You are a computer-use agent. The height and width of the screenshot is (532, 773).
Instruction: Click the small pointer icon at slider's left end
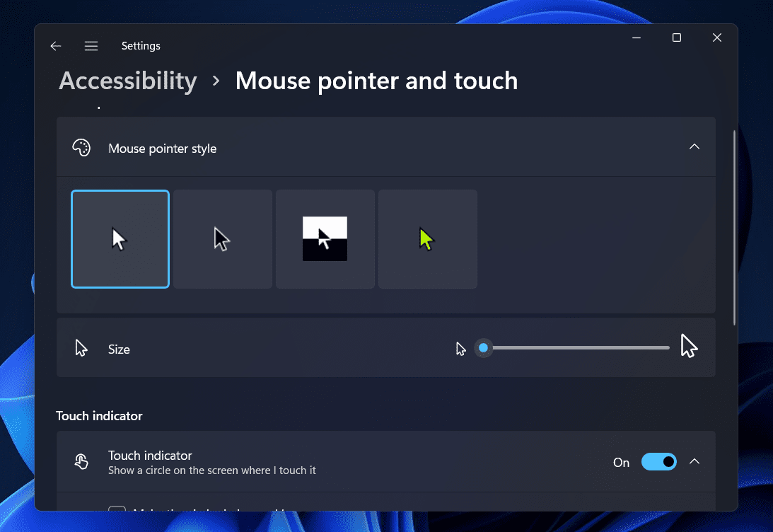click(x=461, y=348)
